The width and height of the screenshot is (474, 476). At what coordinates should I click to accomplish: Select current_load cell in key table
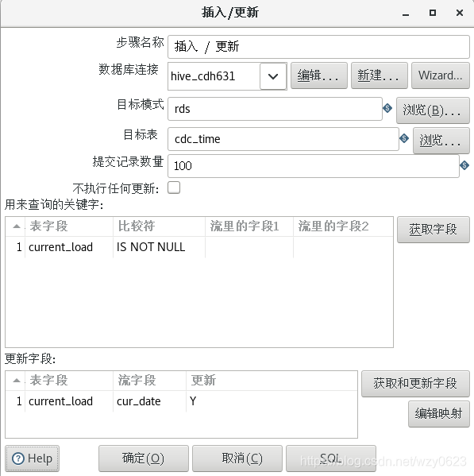[69, 247]
